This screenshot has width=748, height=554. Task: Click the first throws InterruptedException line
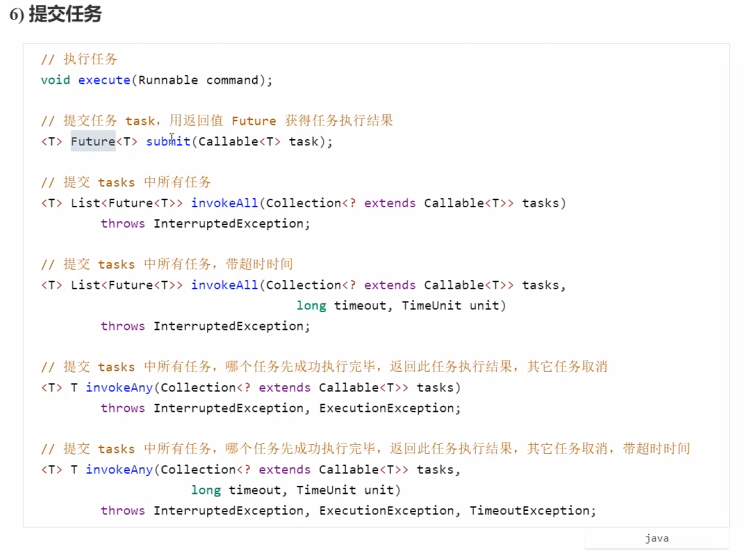[x=205, y=224]
